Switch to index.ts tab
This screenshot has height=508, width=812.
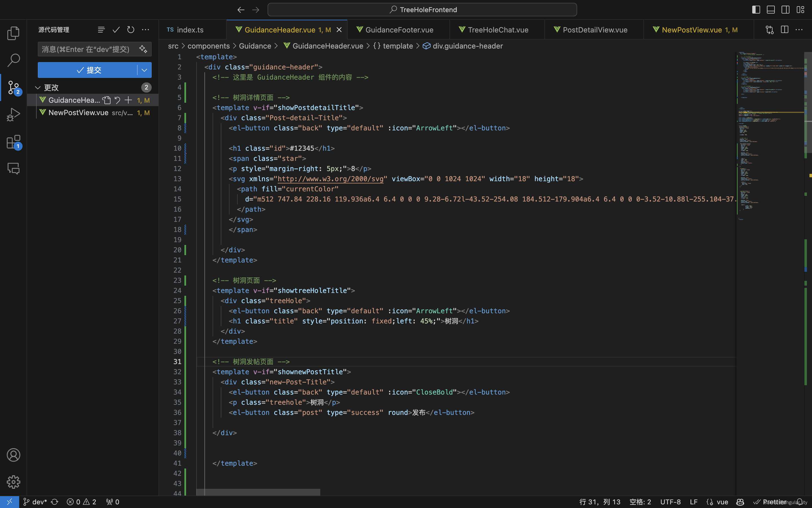[x=190, y=30]
